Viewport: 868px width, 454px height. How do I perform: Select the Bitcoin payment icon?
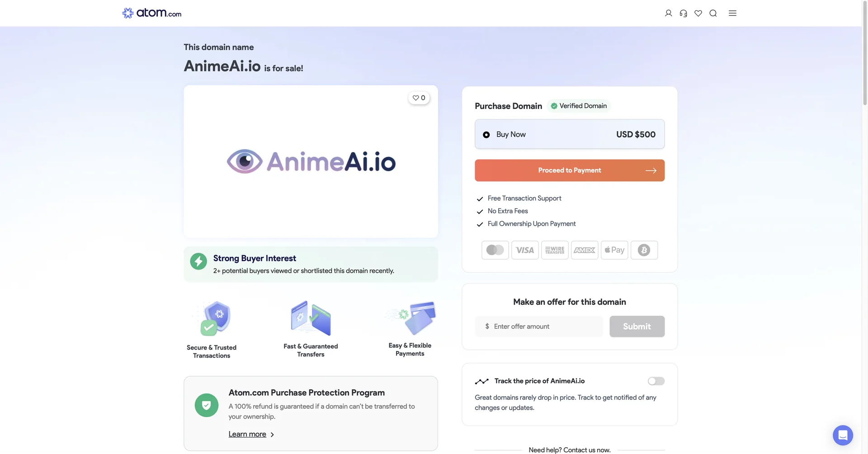tap(644, 250)
